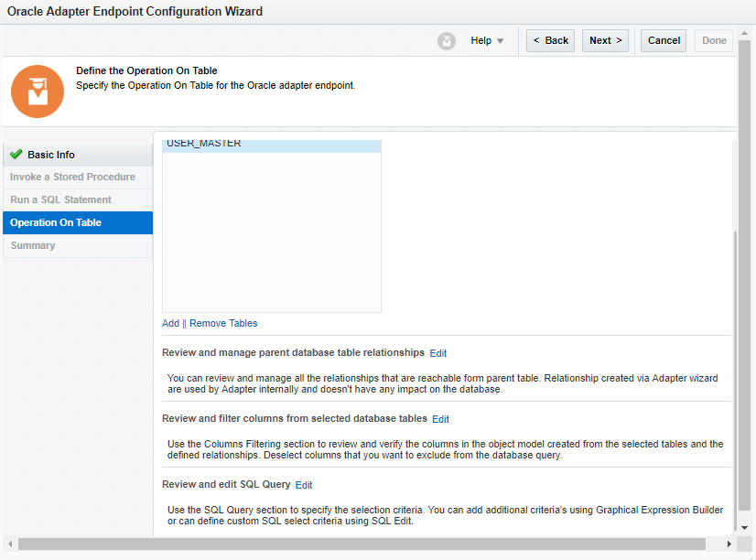Image resolution: width=756 pixels, height=560 pixels.
Task: Click the green checkmark next to Basic Info
Action: tap(16, 155)
